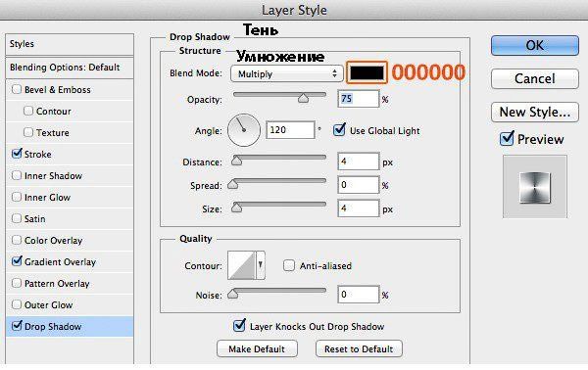Click the Cancel button
588x370 pixels.
(535, 78)
